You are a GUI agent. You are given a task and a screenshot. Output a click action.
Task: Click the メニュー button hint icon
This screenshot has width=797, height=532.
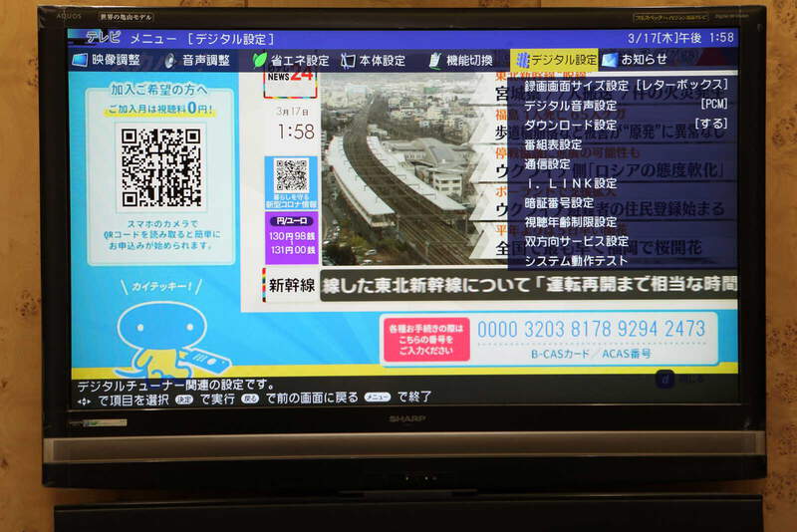(x=378, y=398)
